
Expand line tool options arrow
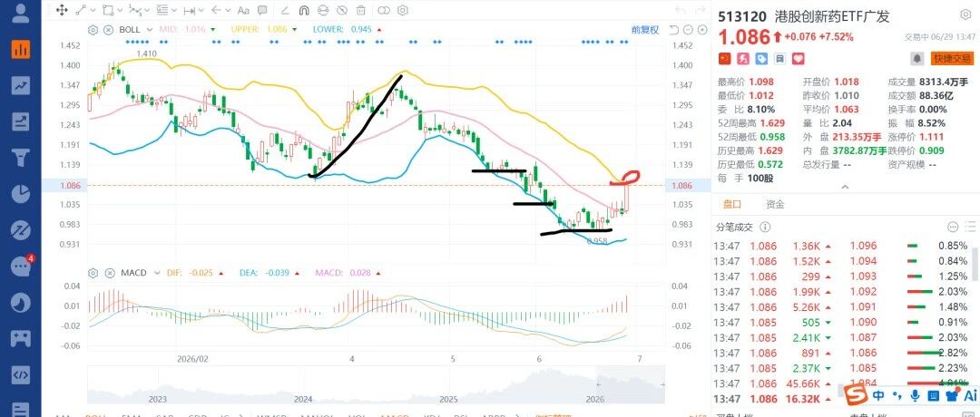point(93,11)
